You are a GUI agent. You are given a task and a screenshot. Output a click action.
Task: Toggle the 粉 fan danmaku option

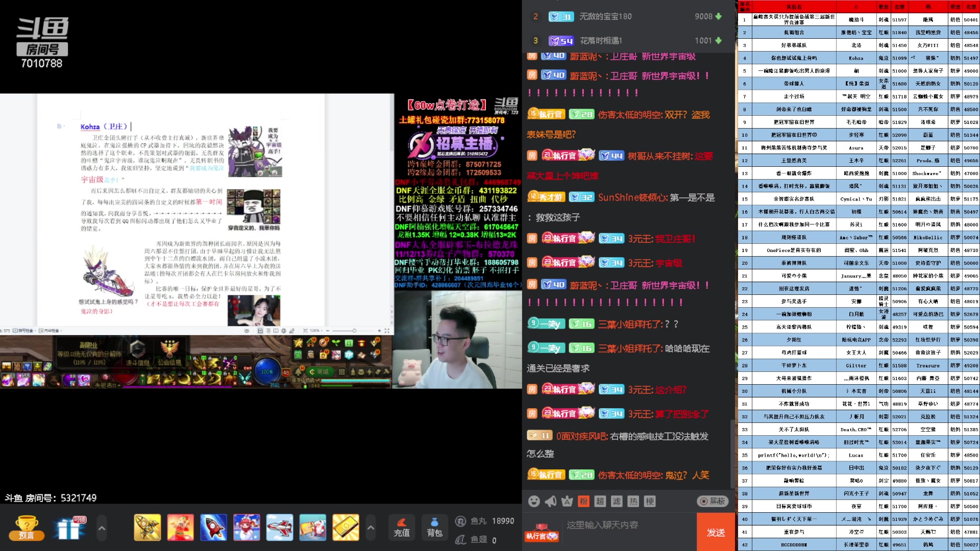click(583, 502)
